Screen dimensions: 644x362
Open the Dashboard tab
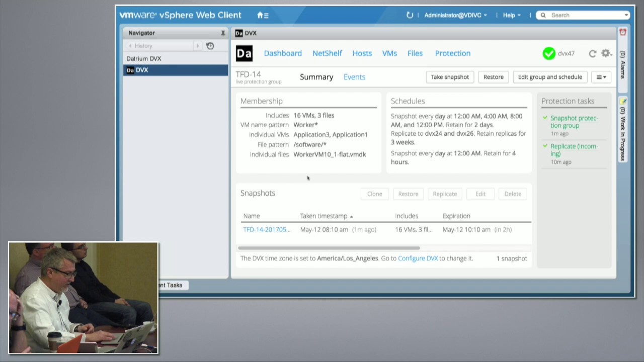283,53
